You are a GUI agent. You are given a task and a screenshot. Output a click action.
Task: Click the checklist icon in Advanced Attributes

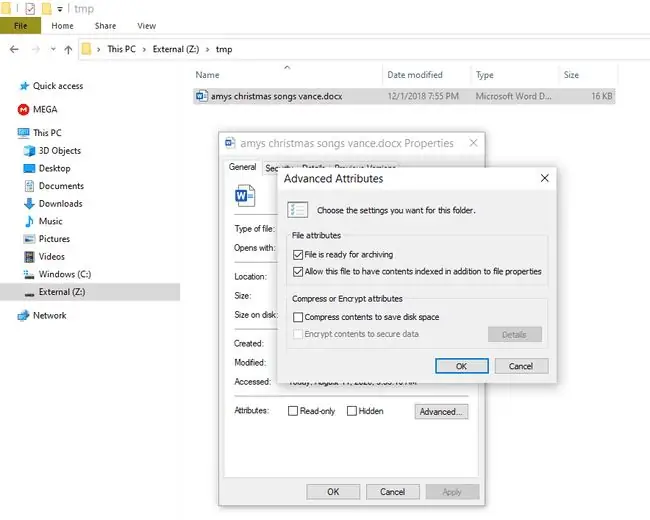[x=298, y=210]
